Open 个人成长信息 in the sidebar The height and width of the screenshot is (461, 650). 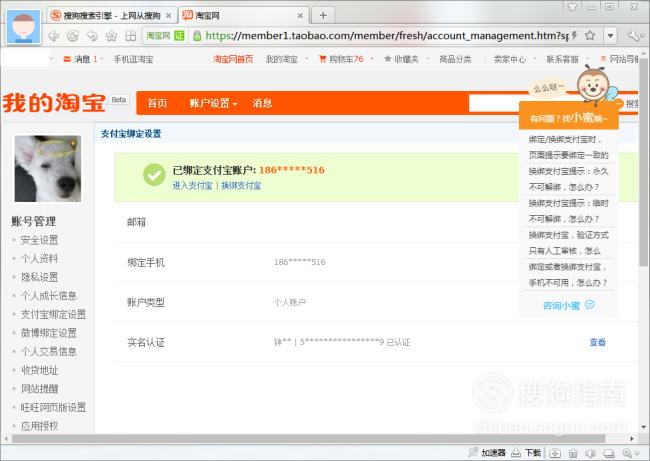(x=49, y=296)
